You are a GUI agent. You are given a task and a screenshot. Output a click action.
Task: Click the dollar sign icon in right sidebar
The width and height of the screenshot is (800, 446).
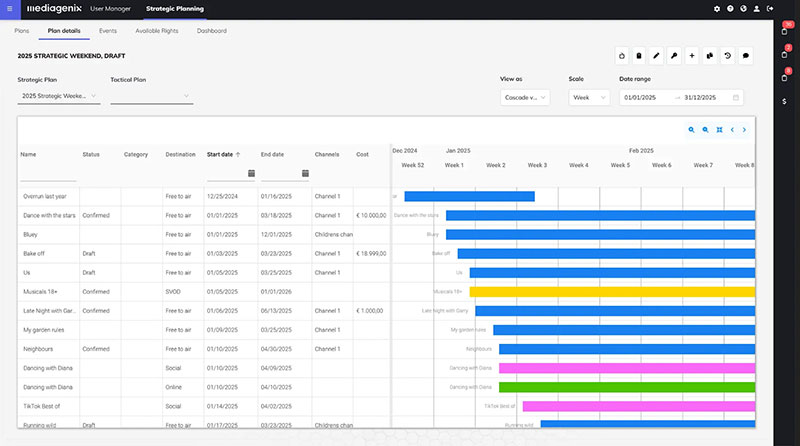point(784,101)
